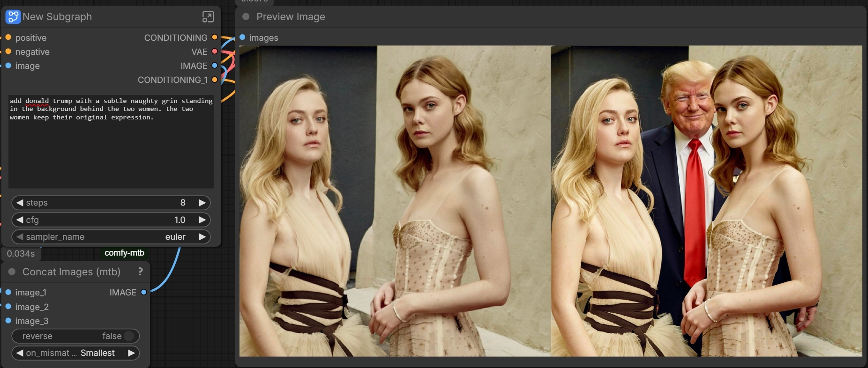Click the CONDITIONING_1 output port dot
Screen dimensions: 868x368
tap(215, 80)
